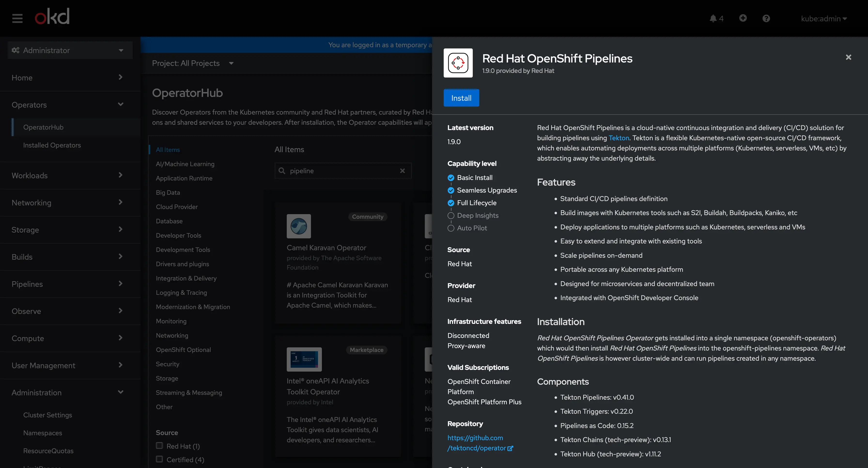
Task: Click the Camel Karavan Operator logo
Action: pos(299,226)
